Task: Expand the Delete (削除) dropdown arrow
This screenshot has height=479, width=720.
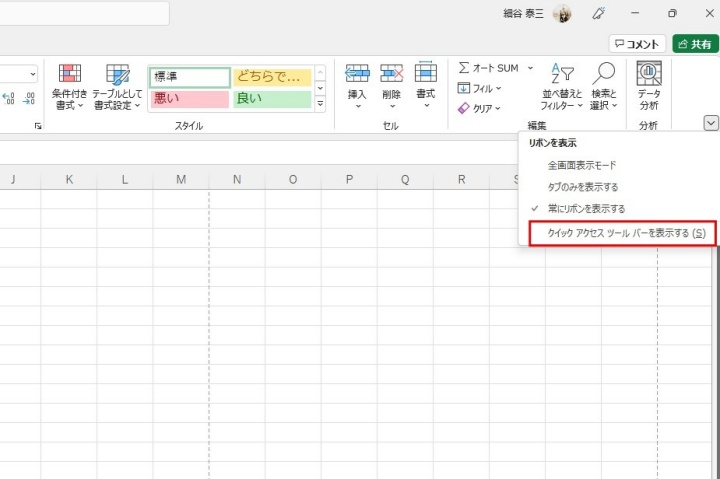Action: click(392, 106)
